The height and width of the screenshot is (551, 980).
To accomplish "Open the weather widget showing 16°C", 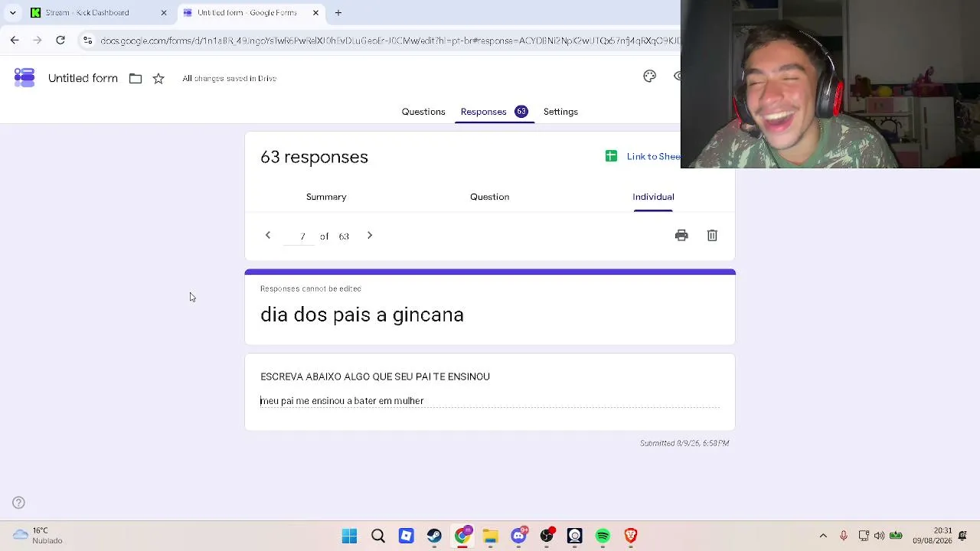I will (x=37, y=536).
